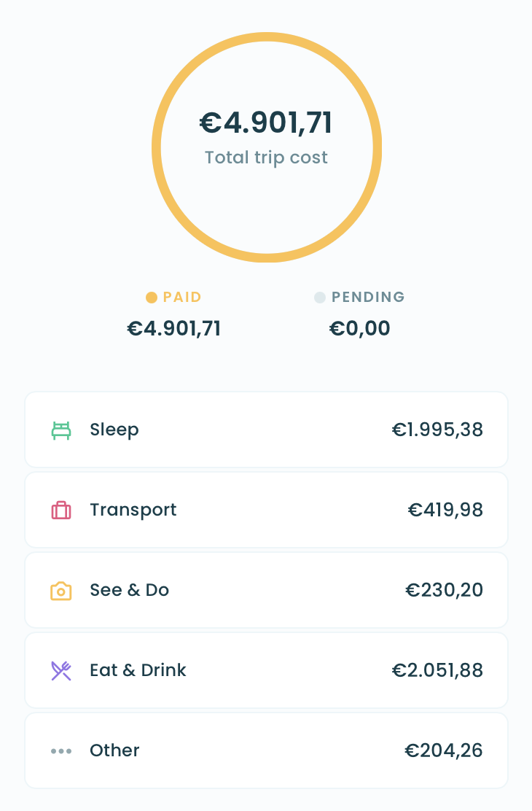532x811 pixels.
Task: Click the grey Pending legend dot
Action: pyautogui.click(x=319, y=298)
